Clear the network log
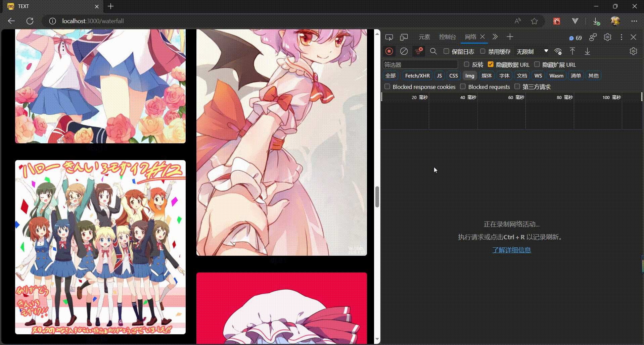The image size is (644, 345). point(404,51)
